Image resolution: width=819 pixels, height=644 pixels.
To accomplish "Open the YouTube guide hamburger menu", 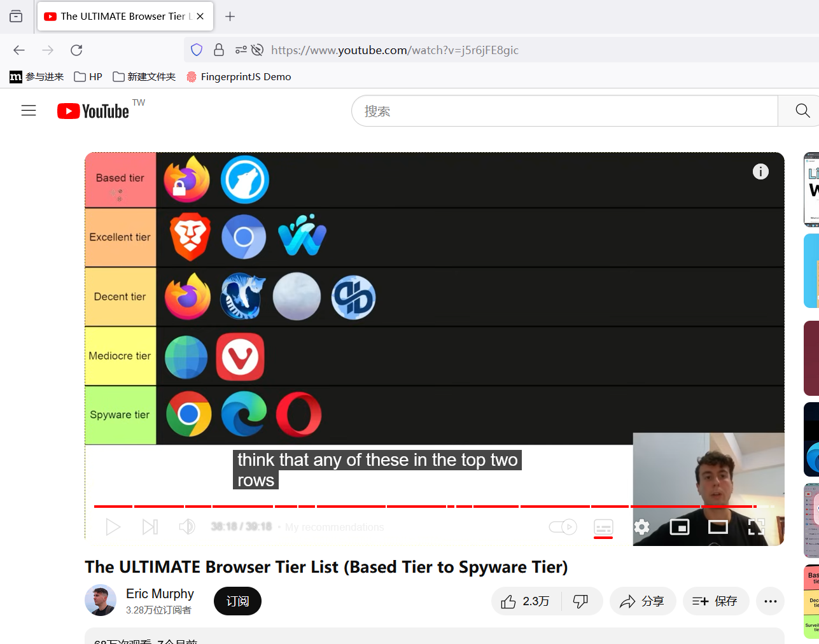I will pyautogui.click(x=29, y=111).
